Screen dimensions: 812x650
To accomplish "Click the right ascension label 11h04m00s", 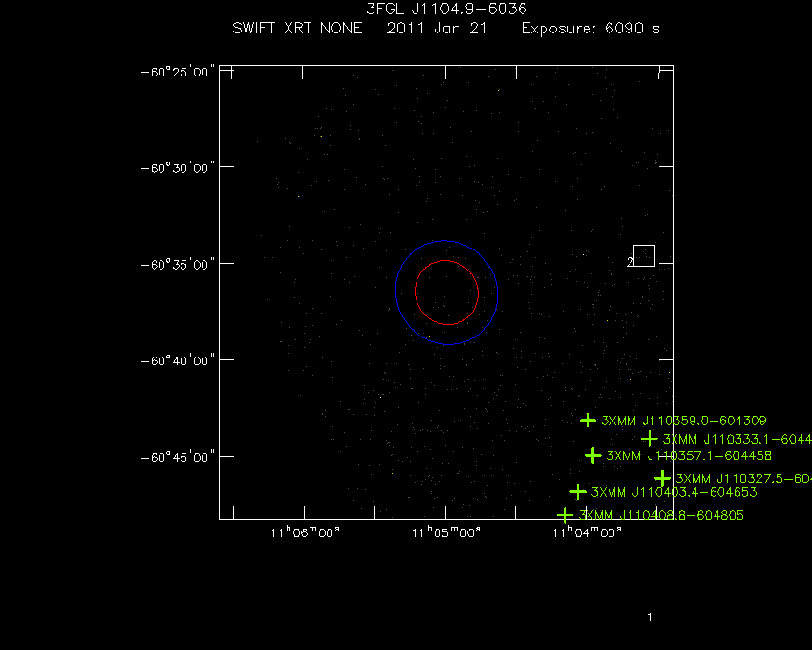I will tap(587, 531).
